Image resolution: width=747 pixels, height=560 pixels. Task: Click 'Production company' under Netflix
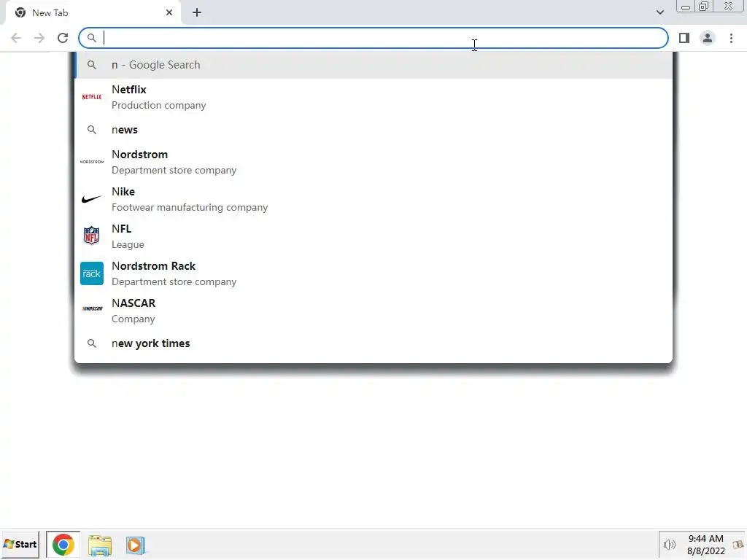pos(158,105)
